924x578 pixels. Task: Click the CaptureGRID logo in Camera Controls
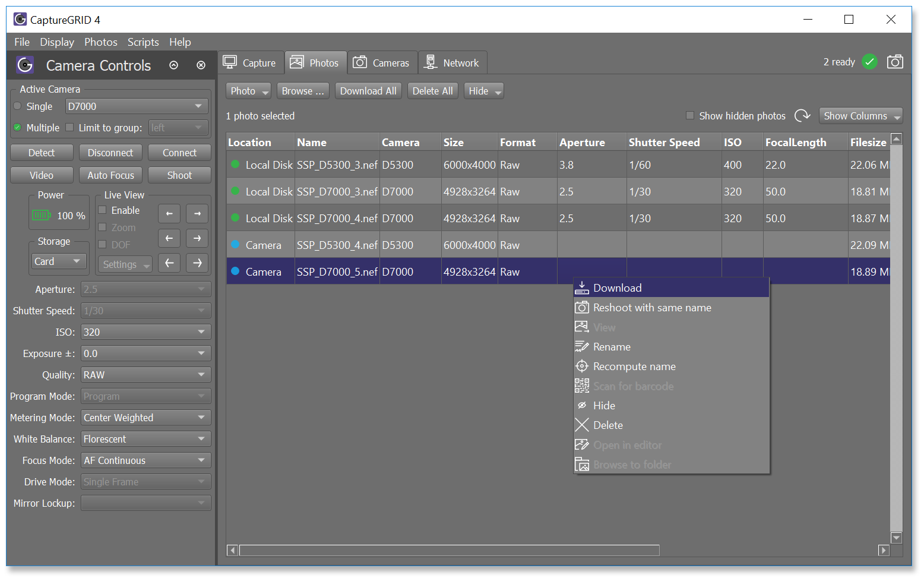(25, 65)
